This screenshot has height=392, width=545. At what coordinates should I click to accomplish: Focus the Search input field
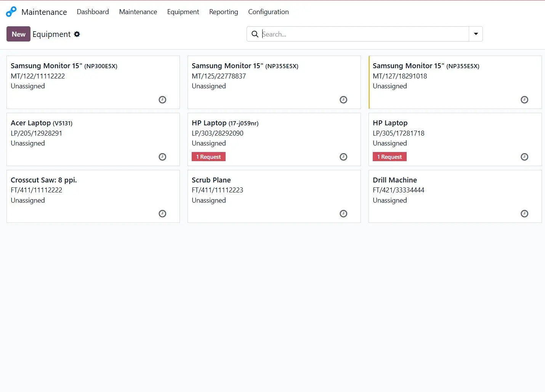364,34
